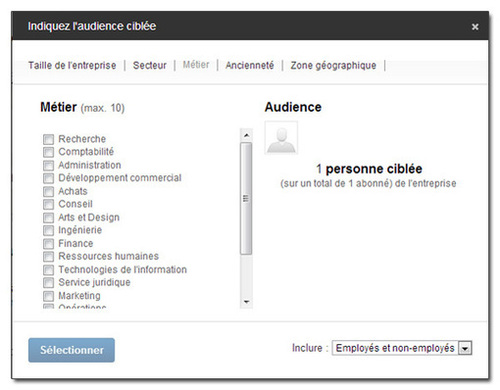Close the audience targeting dialog

tap(475, 27)
